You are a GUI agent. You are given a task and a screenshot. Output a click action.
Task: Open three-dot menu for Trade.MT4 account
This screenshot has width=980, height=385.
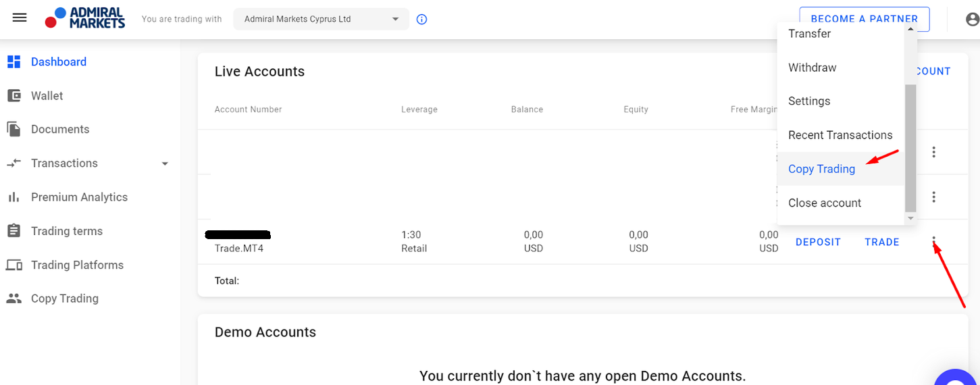(934, 241)
